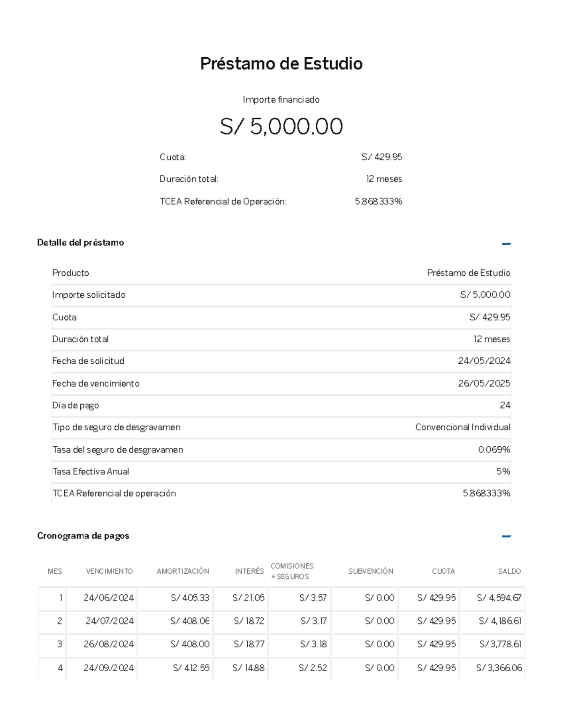Click the AMORTIZACIÓN column header

tap(183, 571)
